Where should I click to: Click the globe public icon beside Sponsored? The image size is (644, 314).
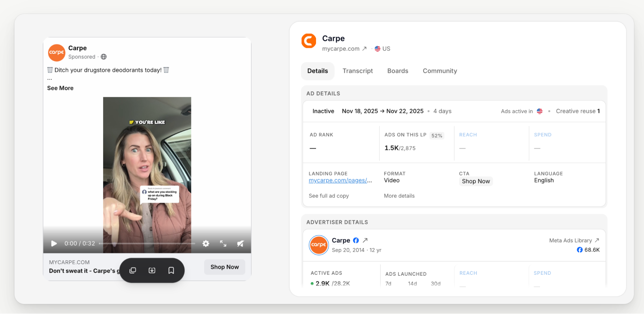pyautogui.click(x=104, y=57)
